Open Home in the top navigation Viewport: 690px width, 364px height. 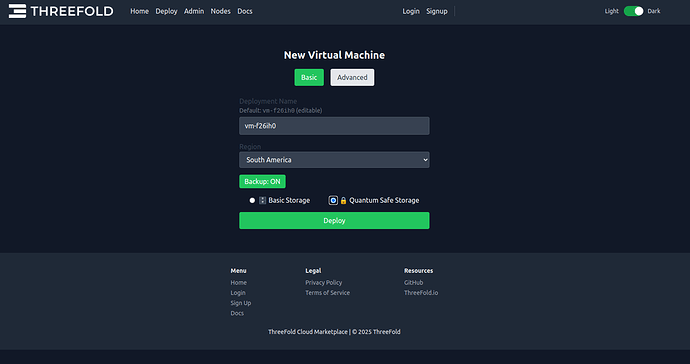pyautogui.click(x=139, y=11)
